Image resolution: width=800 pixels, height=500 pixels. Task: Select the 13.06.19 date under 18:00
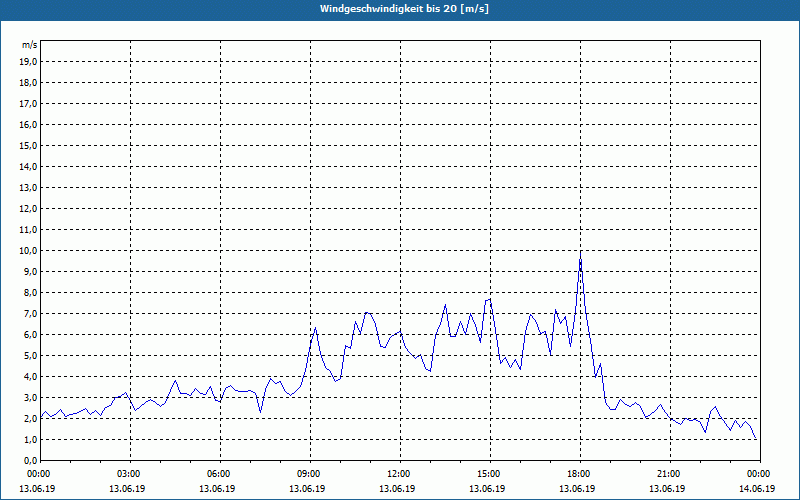(x=578, y=489)
